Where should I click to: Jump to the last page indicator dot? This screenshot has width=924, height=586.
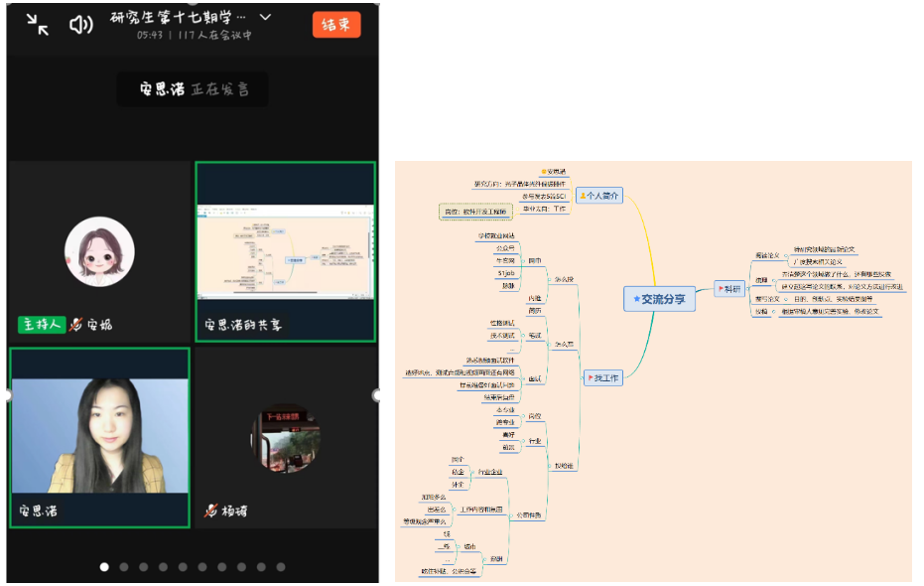[x=281, y=567]
